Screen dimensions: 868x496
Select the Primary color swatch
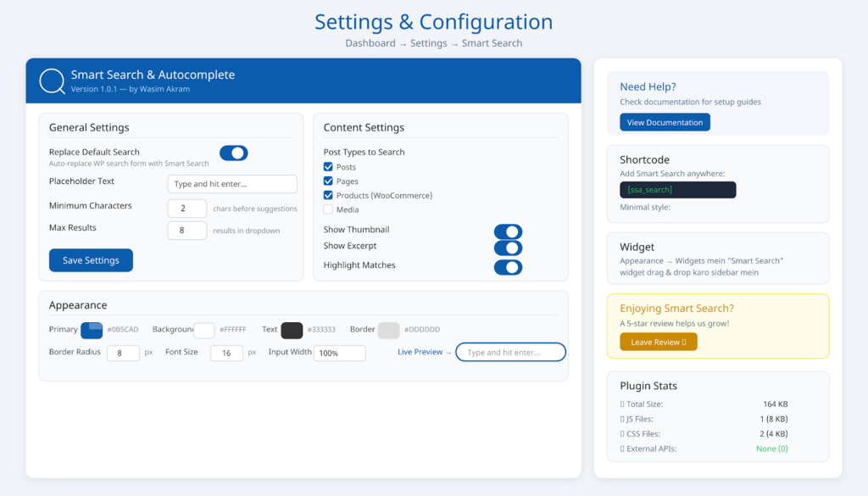click(x=91, y=330)
